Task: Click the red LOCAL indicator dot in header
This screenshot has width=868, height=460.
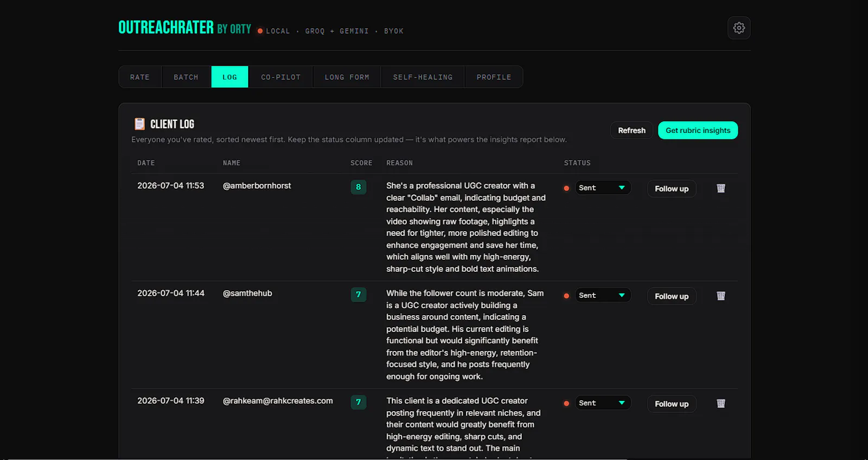Action: pyautogui.click(x=260, y=31)
